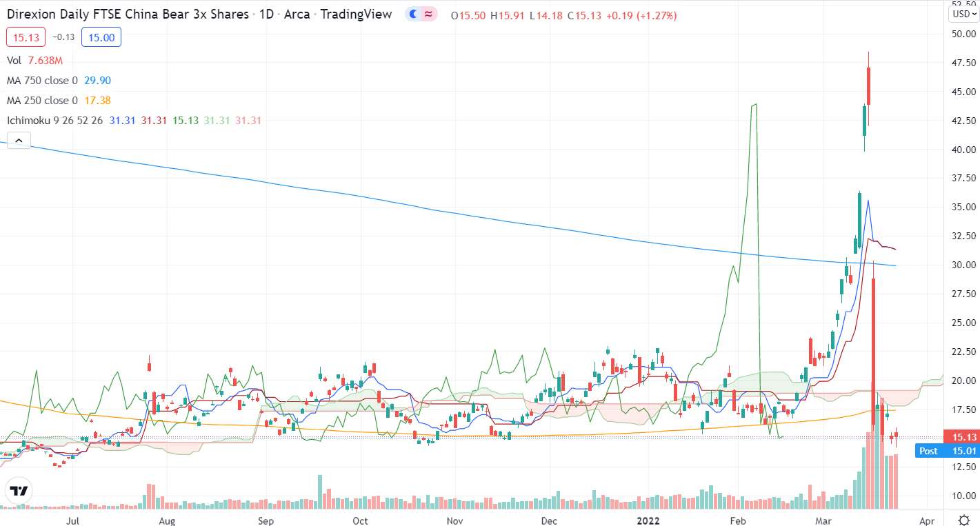
Task: Click the pink wavy-lines data status icon
Action: point(428,14)
